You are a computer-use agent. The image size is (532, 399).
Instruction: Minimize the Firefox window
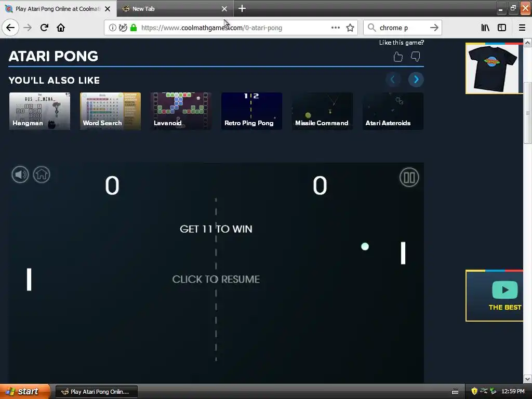pos(501,9)
